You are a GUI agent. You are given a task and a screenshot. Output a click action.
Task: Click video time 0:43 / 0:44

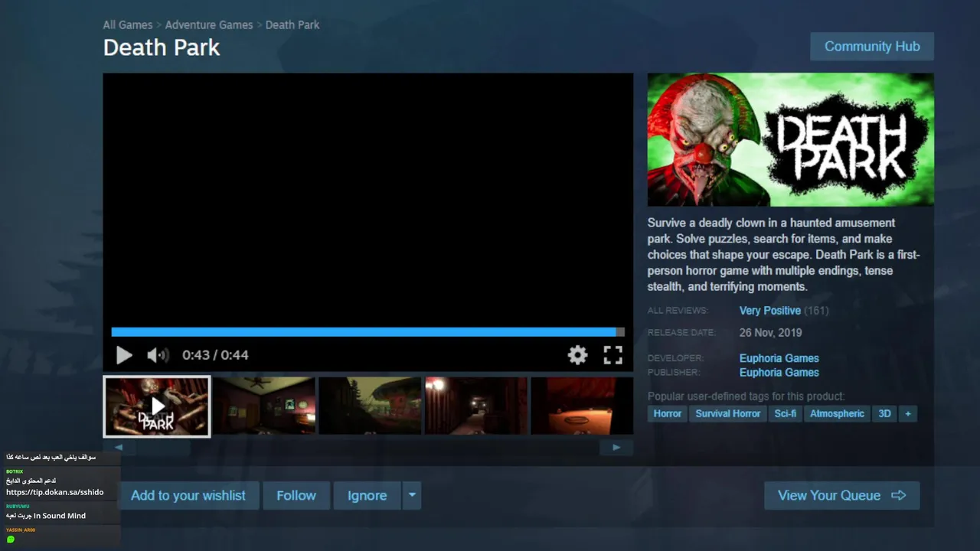(x=215, y=355)
